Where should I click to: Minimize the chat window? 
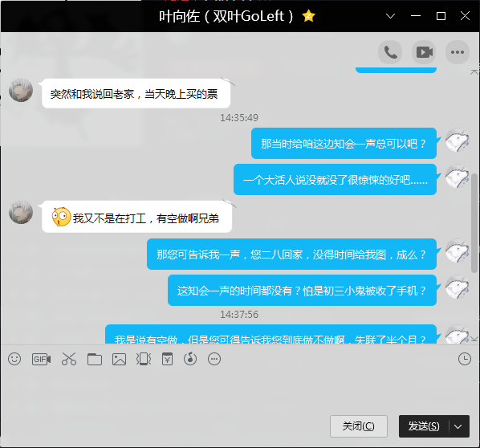point(416,16)
